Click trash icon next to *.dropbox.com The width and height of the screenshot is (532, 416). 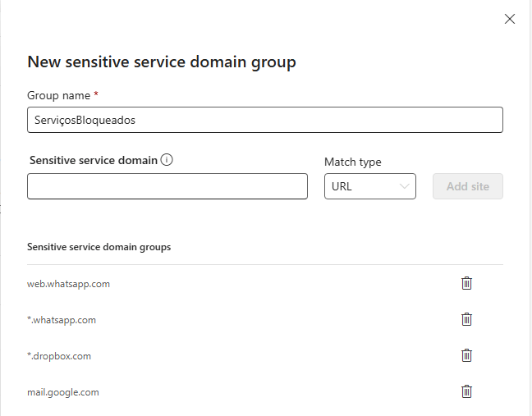click(466, 355)
